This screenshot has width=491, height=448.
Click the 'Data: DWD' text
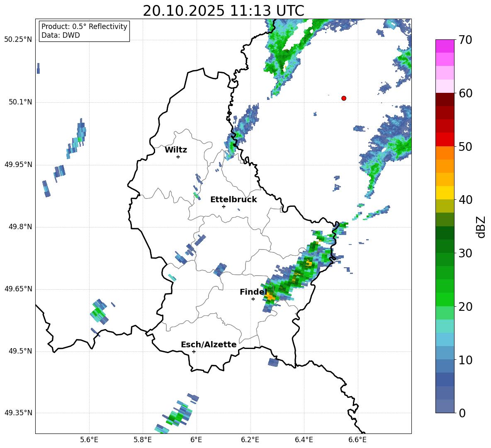[61, 35]
